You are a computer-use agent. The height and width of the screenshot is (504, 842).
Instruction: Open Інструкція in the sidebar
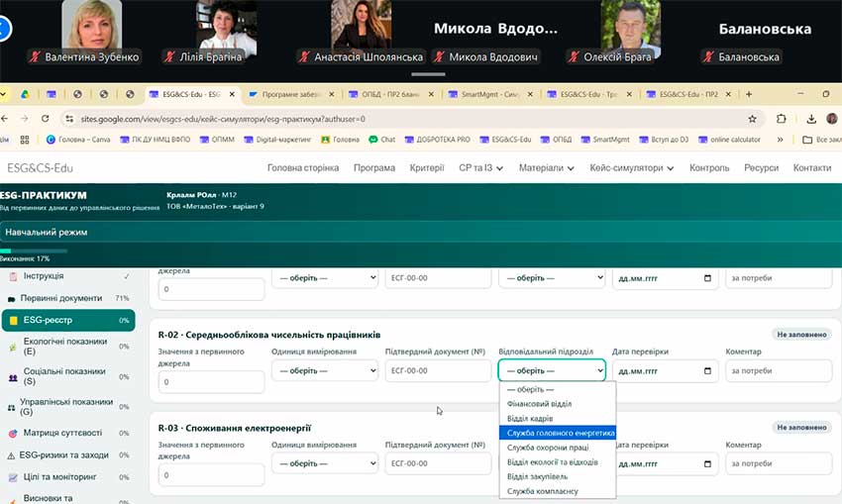(68, 276)
